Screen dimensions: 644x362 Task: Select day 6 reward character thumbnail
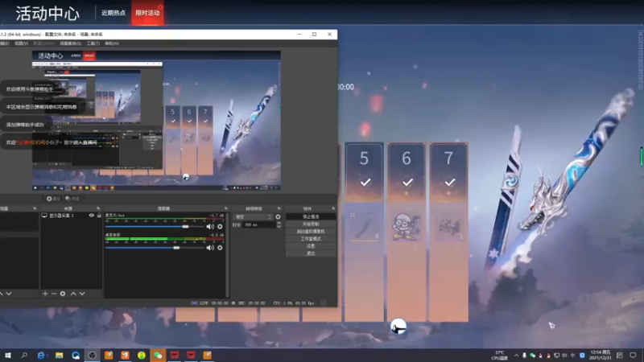[407, 227]
